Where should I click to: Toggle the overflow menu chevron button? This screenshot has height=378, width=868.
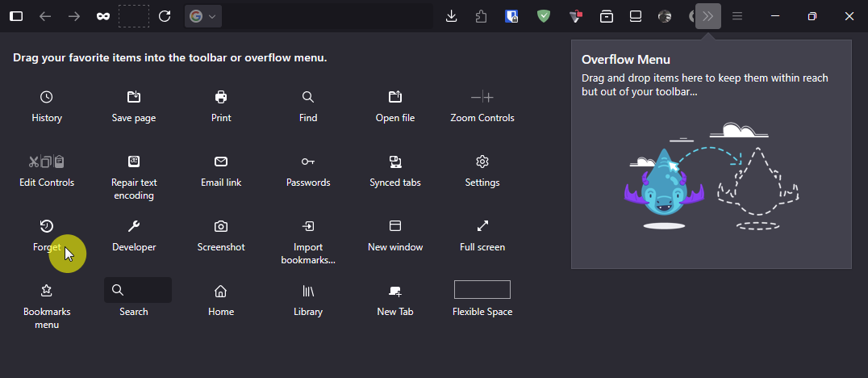click(708, 16)
